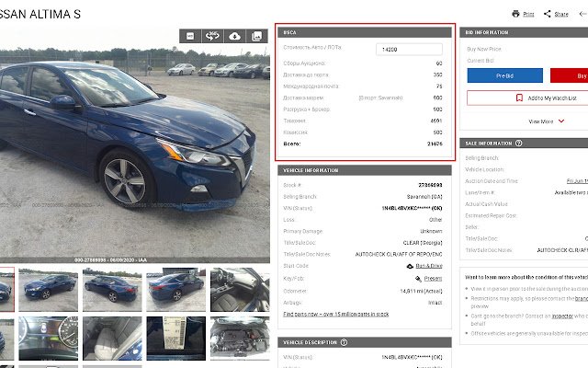Follow the inspector link
The height and width of the screenshot is (368, 588).
pos(562,316)
